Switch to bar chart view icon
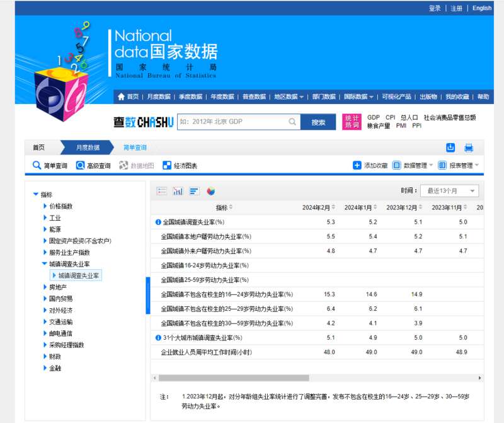The image size is (504, 423). pyautogui.click(x=178, y=191)
